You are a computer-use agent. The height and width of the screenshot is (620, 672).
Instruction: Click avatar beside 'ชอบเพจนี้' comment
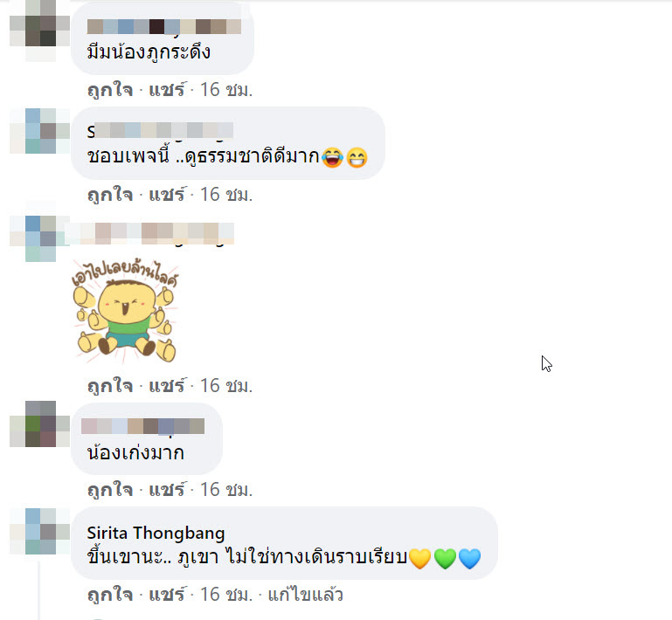40,131
